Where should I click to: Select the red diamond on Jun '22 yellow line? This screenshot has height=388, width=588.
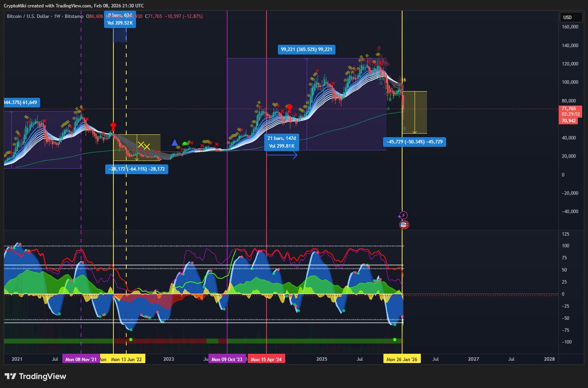coord(113,125)
